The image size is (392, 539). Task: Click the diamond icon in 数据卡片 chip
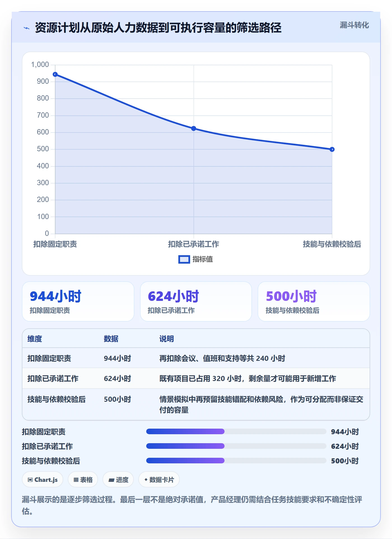[146, 480]
